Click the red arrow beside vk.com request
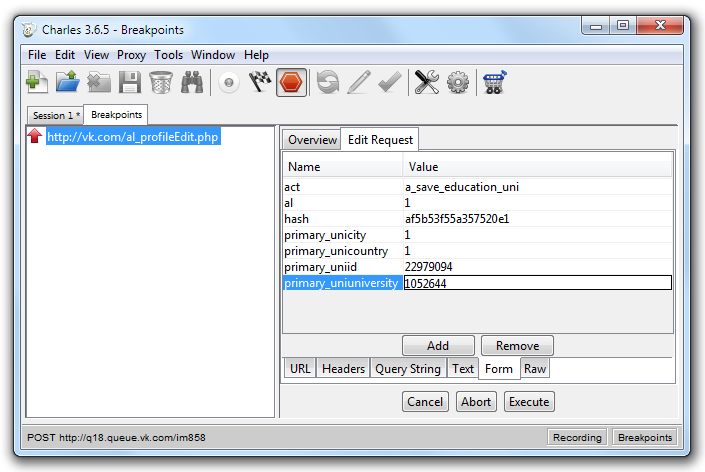 pyautogui.click(x=35, y=136)
